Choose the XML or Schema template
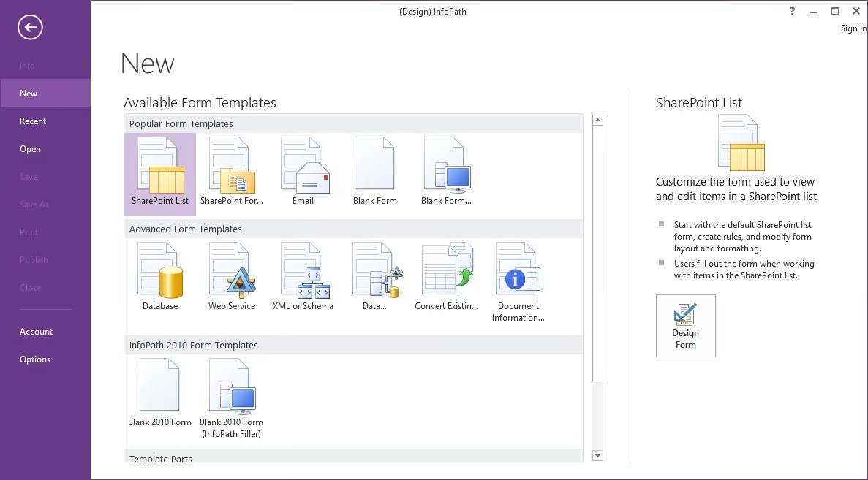Image resolution: width=868 pixels, height=480 pixels. [x=303, y=278]
